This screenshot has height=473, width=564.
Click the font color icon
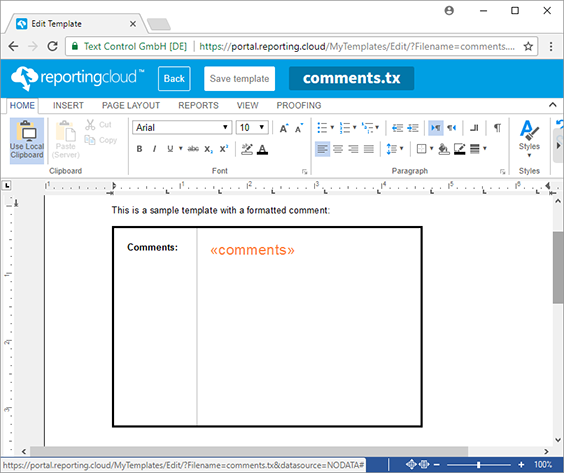[x=263, y=149]
